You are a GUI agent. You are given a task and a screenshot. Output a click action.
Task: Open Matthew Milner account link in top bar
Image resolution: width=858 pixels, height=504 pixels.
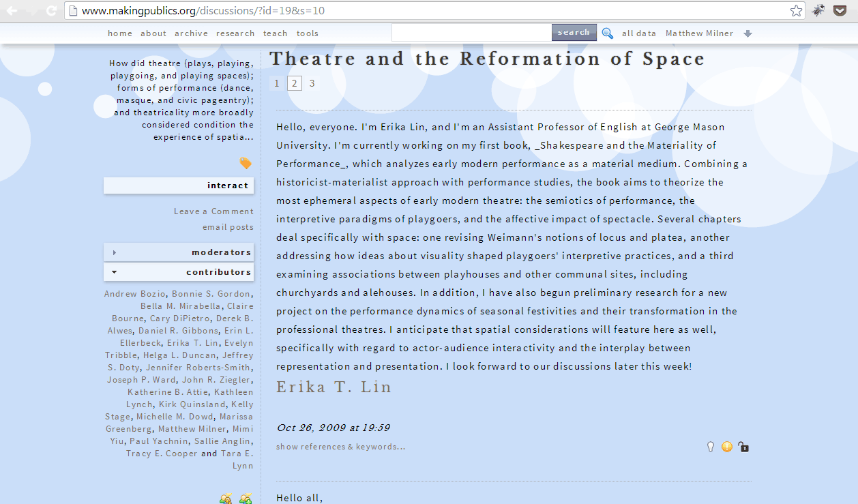coord(700,33)
